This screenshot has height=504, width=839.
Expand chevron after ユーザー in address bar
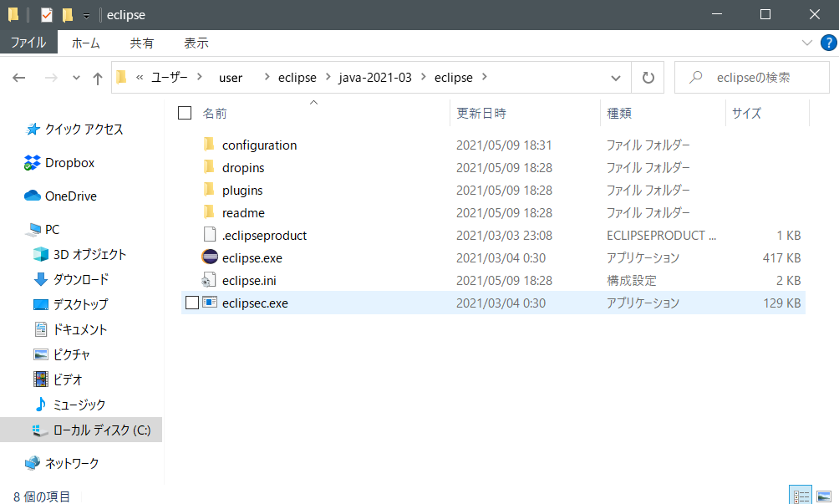click(x=200, y=77)
